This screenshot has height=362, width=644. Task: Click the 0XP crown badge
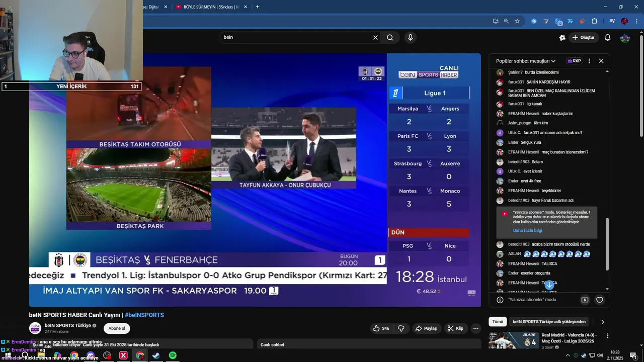574,61
